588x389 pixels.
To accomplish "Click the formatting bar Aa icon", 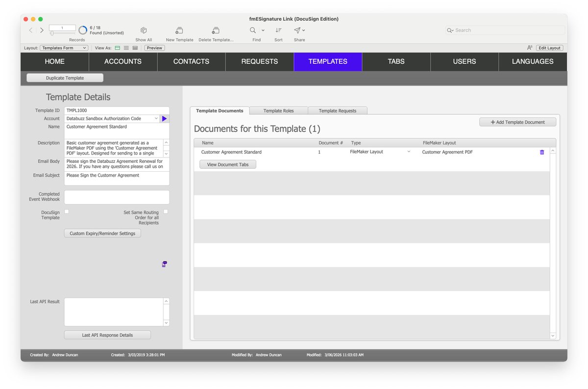I will tap(530, 48).
